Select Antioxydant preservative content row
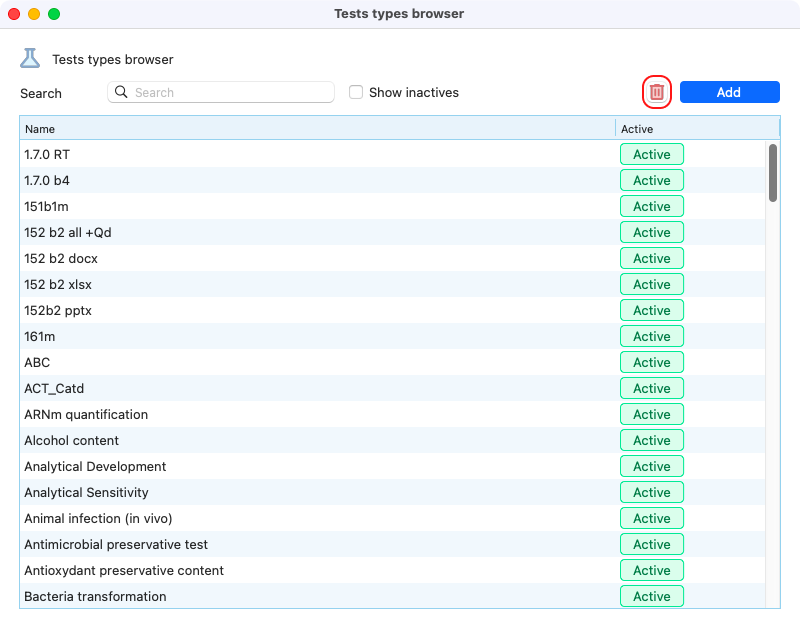The height and width of the screenshot is (628, 800). tap(392, 571)
